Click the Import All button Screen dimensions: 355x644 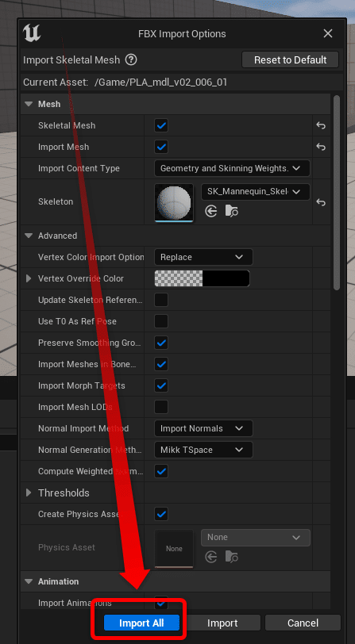[141, 623]
